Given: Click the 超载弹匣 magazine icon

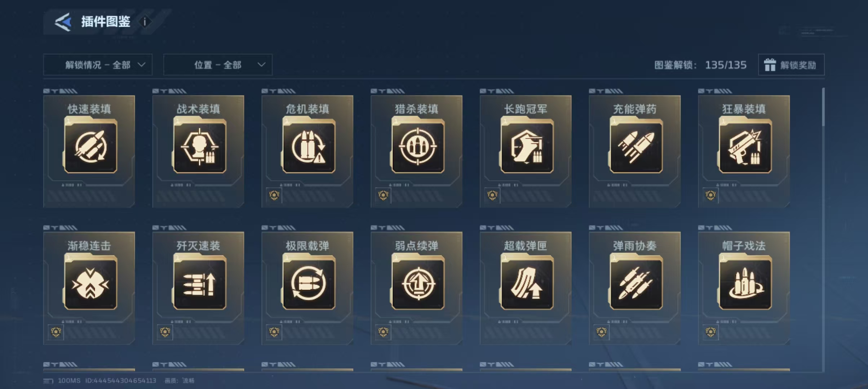Looking at the screenshot, I should [x=527, y=283].
